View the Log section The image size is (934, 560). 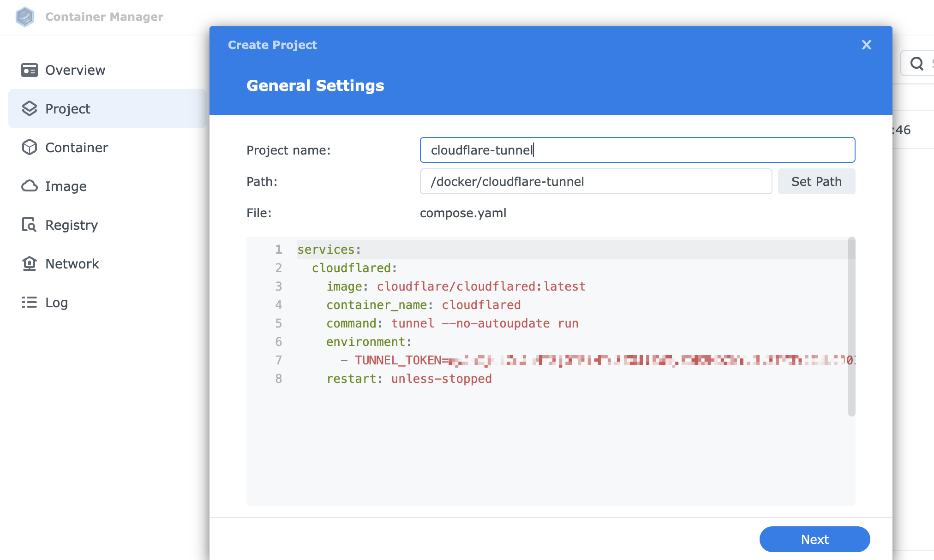pyautogui.click(x=108, y=302)
